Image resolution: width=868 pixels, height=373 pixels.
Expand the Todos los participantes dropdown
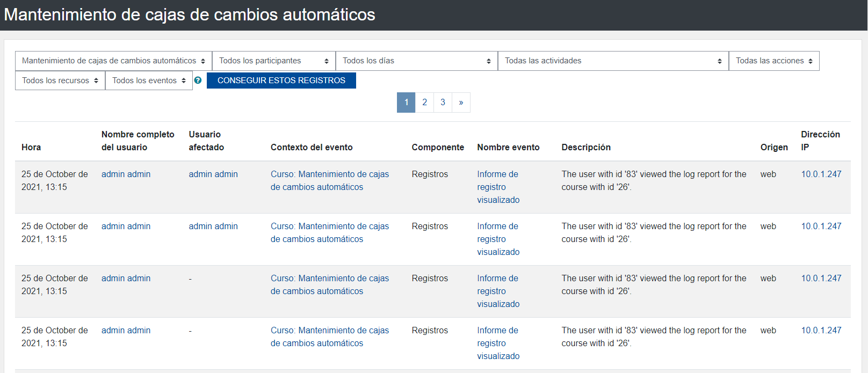click(x=273, y=61)
